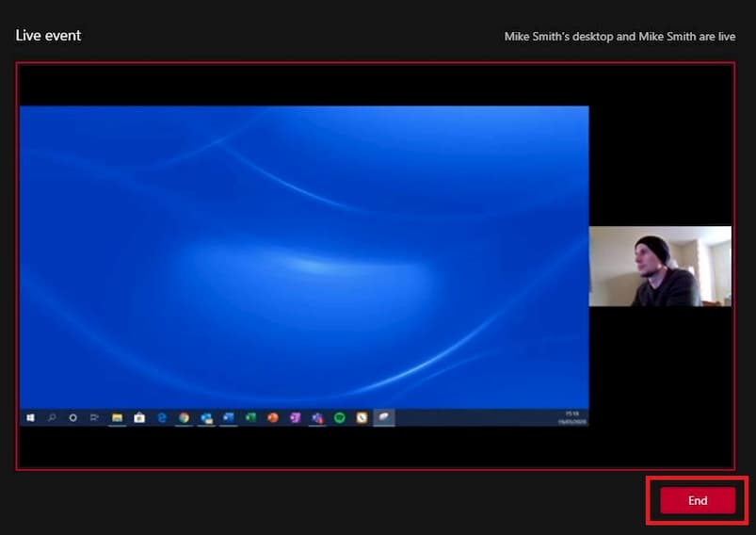This screenshot has width=756, height=535.
Task: Open Spotify green icon on the taskbar
Action: pyautogui.click(x=340, y=418)
